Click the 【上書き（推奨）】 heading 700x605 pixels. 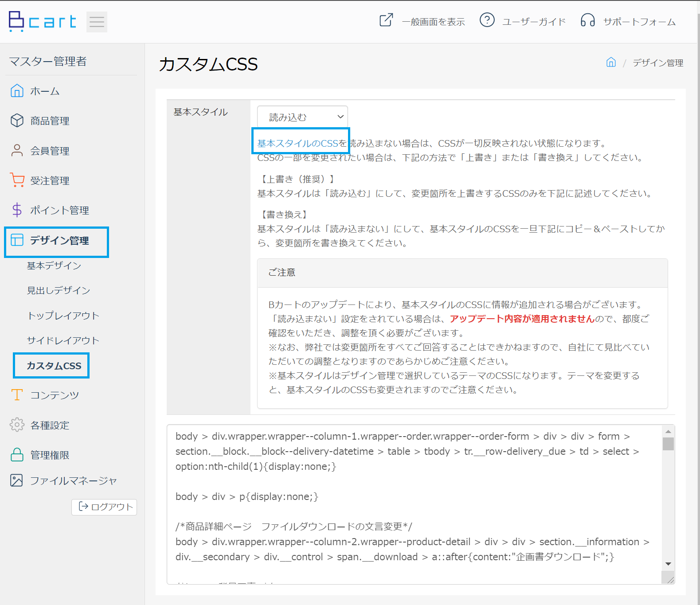point(298,179)
